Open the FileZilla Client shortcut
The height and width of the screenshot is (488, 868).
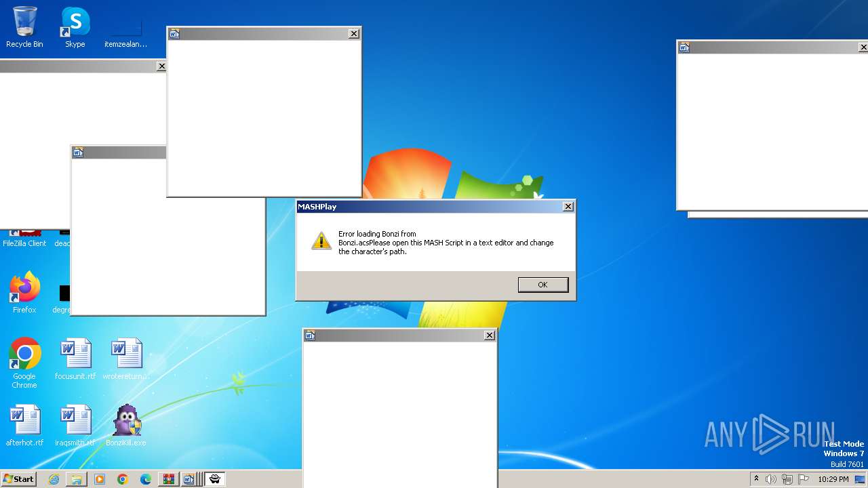(x=24, y=238)
